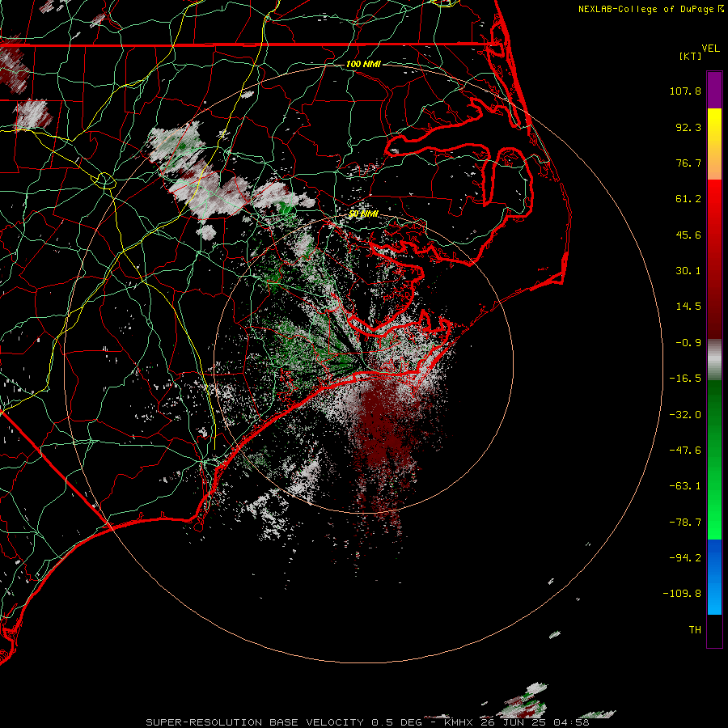Image resolution: width=728 pixels, height=728 pixels.
Task: Select the 76.7 scale value
Action: point(688,163)
